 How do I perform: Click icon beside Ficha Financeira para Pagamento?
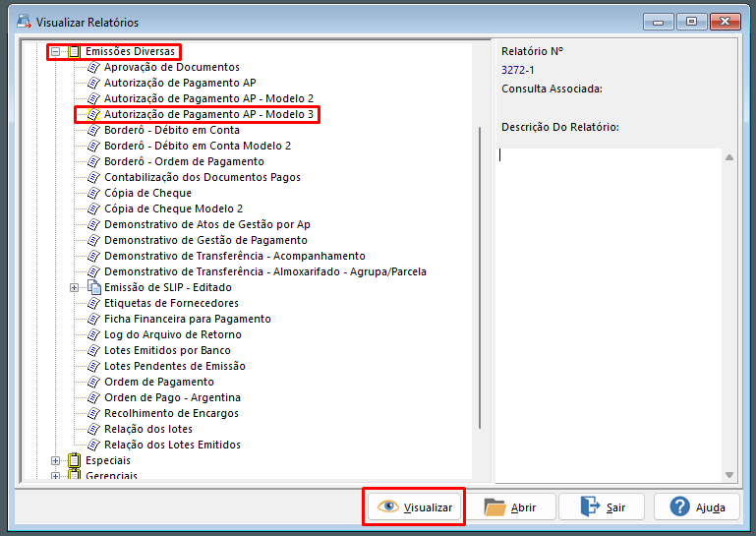pyautogui.click(x=93, y=319)
